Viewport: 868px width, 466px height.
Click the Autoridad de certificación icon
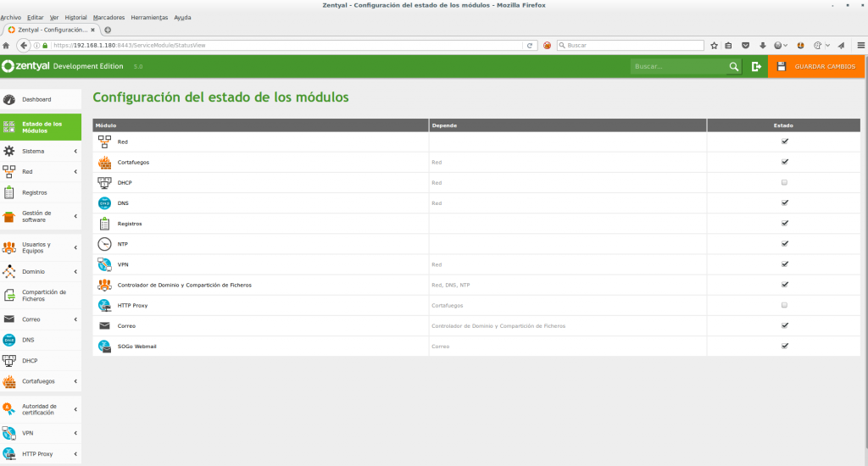(x=8, y=409)
